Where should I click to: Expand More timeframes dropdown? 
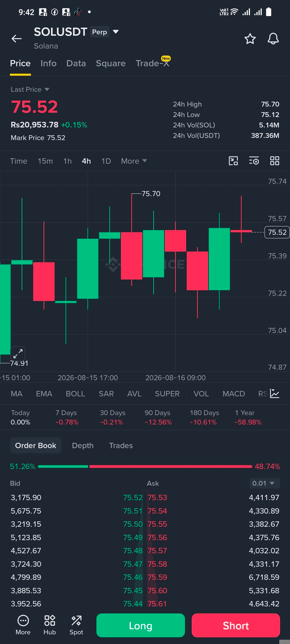134,161
